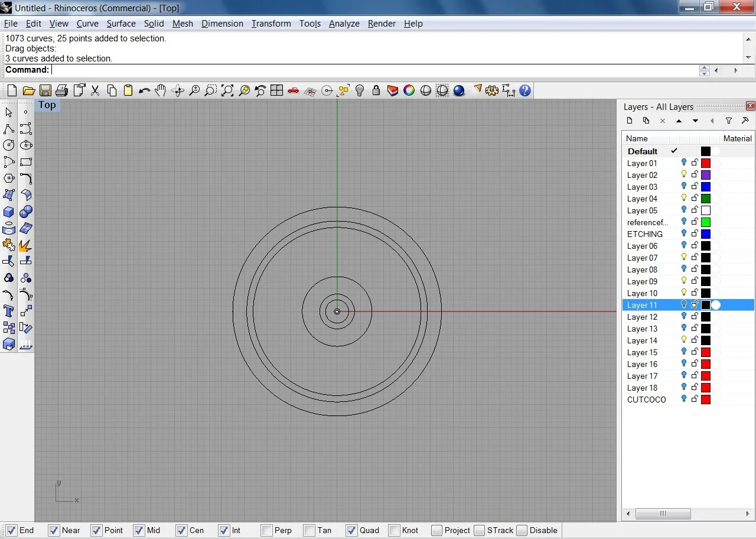Click the bright green swatch of referencef layer

click(706, 222)
